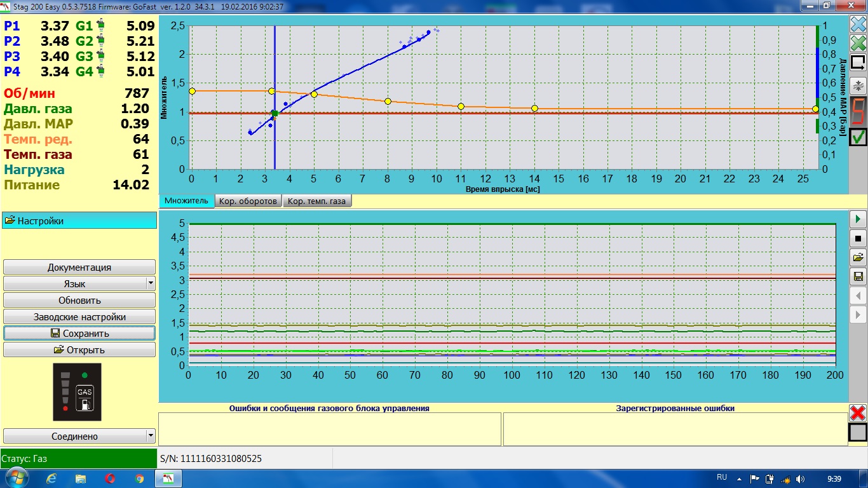Select multiplier curve point at 11 ms
This screenshot has width=868, height=488.
coord(461,106)
